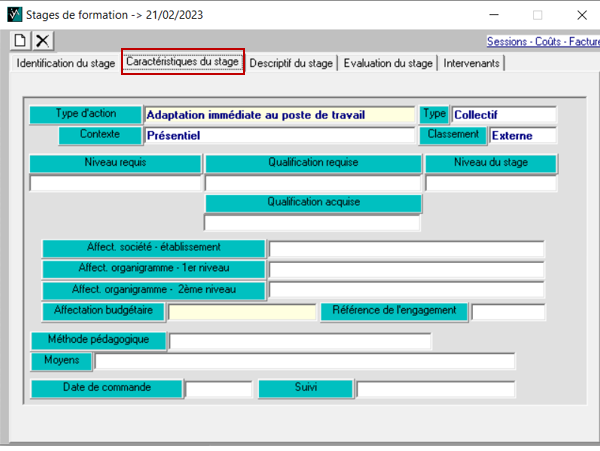This screenshot has width=600, height=451.
Task: Click the Qualification acquise button
Action: click(x=313, y=203)
